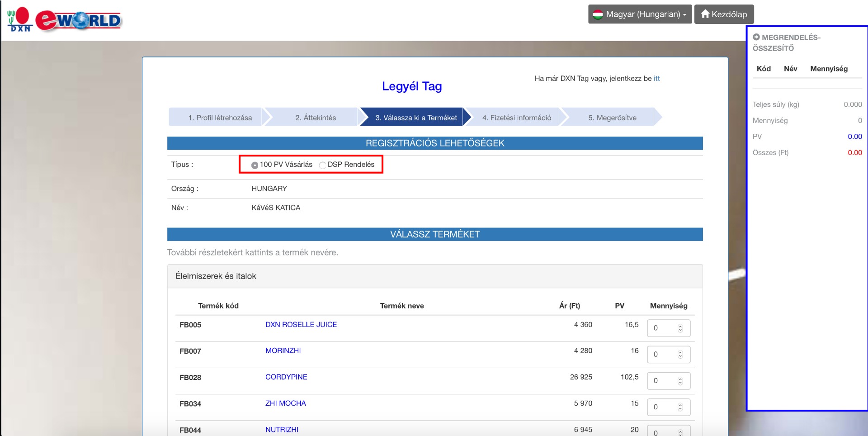Viewport: 868px width, 436px height.
Task: Open the CORDYPINE product link
Action: (x=286, y=377)
